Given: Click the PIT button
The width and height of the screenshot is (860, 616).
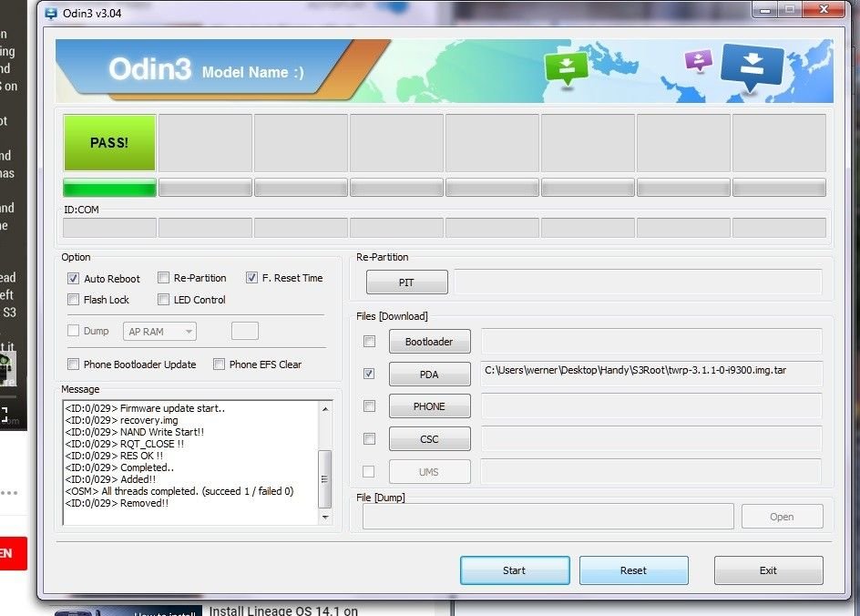Looking at the screenshot, I should click(407, 282).
